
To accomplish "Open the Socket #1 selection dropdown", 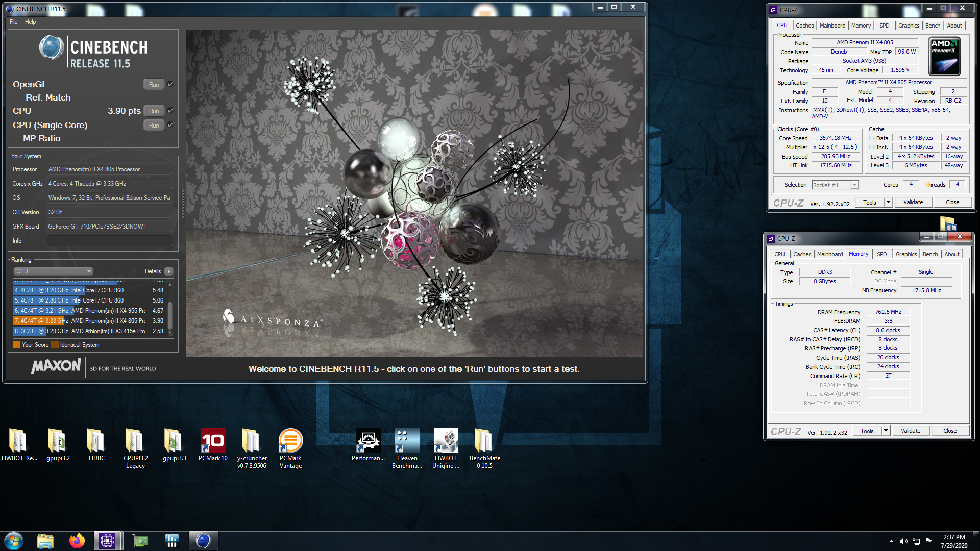I will tap(835, 185).
